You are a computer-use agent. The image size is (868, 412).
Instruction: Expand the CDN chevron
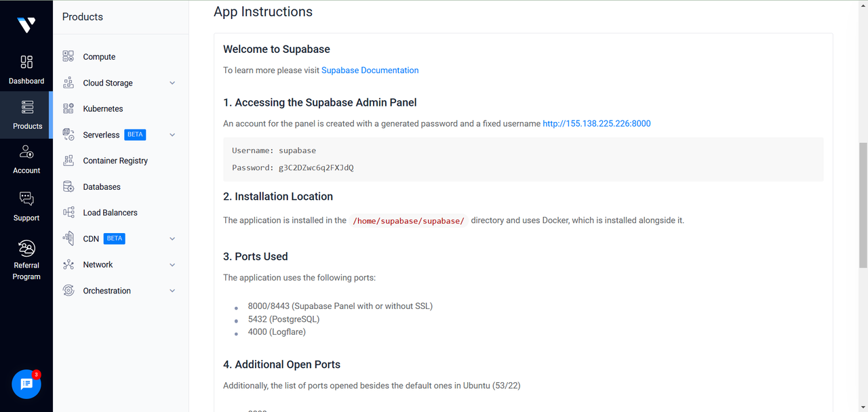pos(172,239)
